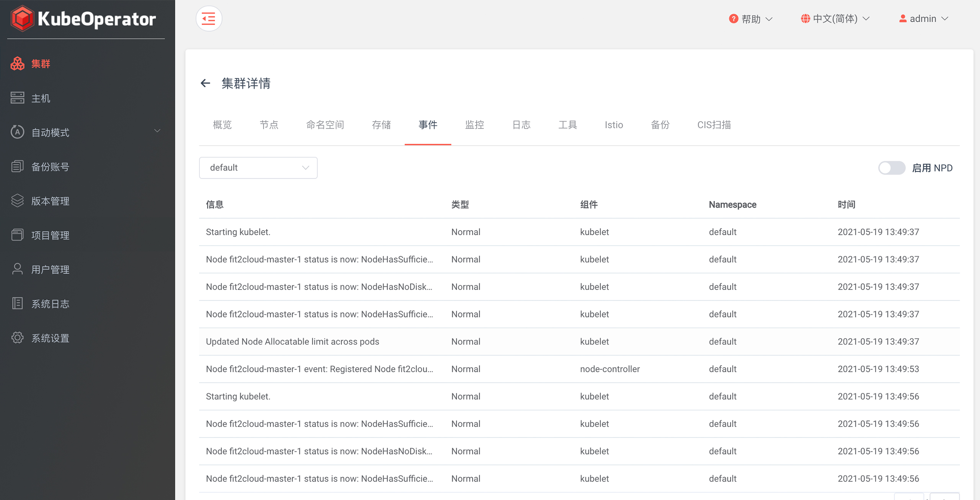Click the project management (项目管理) icon

tap(17, 235)
